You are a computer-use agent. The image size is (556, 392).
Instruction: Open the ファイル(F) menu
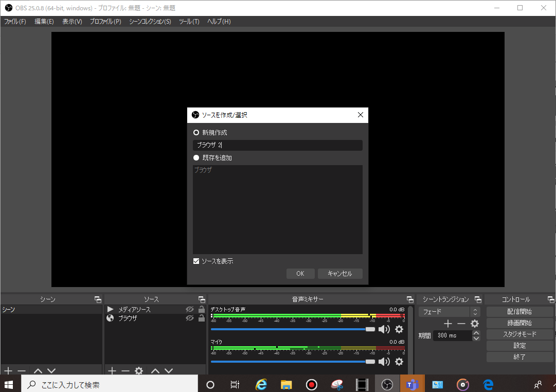[x=15, y=21]
